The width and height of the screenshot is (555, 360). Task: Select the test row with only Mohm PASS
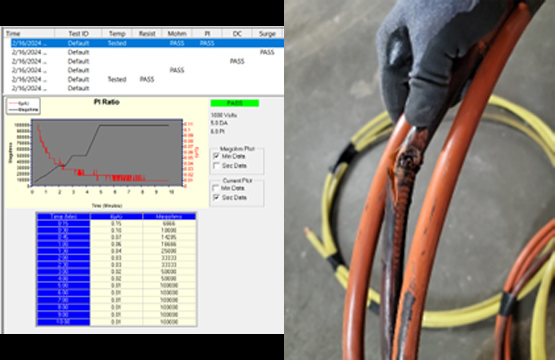[x=147, y=70]
